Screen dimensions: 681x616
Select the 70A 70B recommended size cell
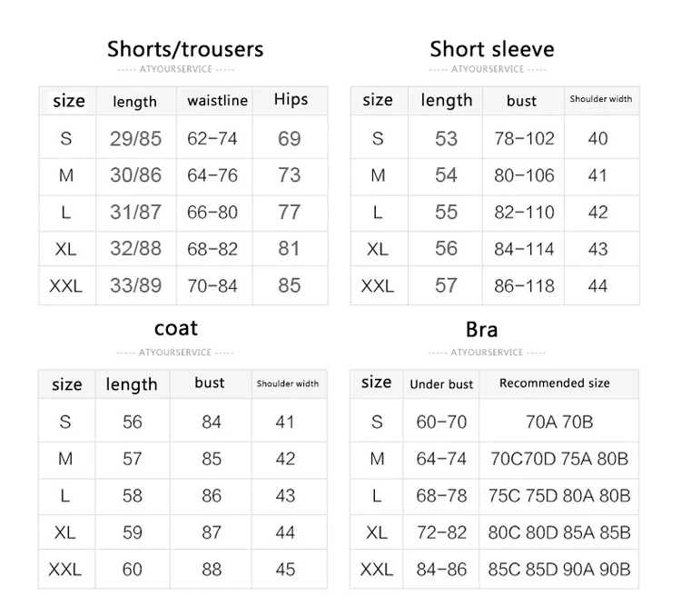coord(559,422)
